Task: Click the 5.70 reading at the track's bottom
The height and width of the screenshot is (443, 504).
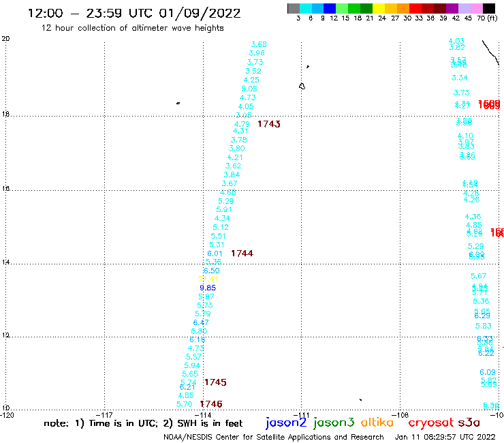Action: click(x=184, y=404)
